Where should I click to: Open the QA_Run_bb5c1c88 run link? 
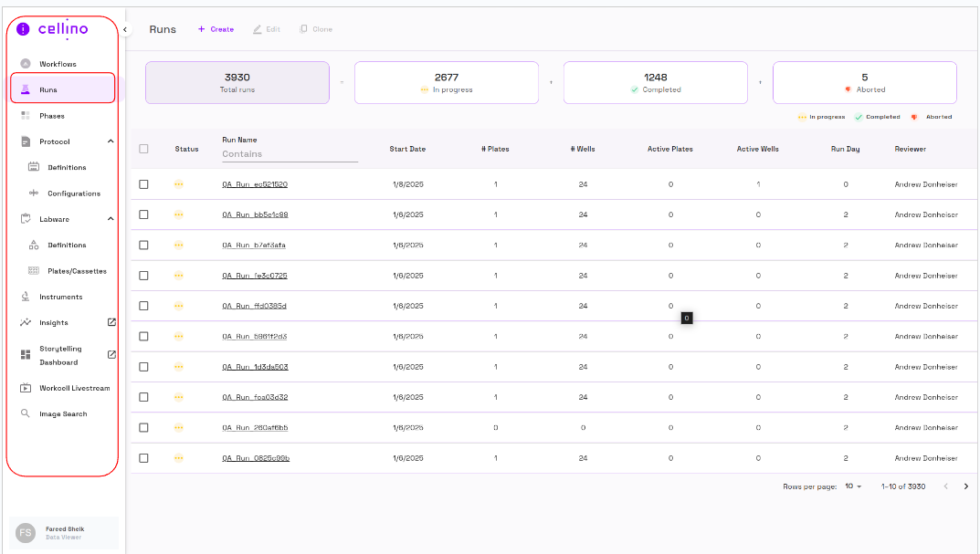[x=255, y=214]
